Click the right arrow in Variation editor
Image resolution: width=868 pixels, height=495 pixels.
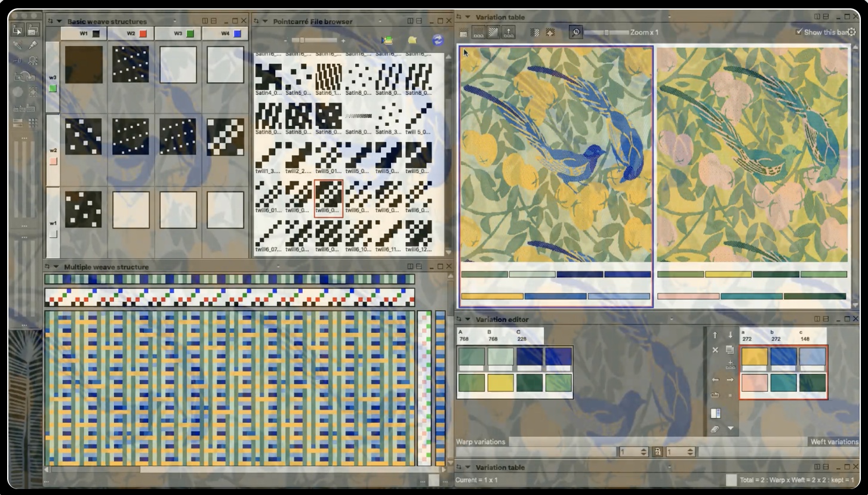point(730,379)
